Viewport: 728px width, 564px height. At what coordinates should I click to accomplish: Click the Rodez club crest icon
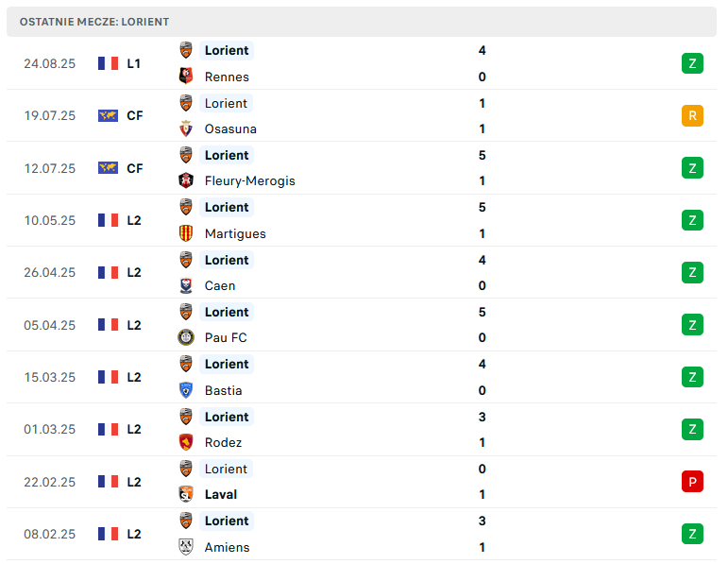pos(186,442)
